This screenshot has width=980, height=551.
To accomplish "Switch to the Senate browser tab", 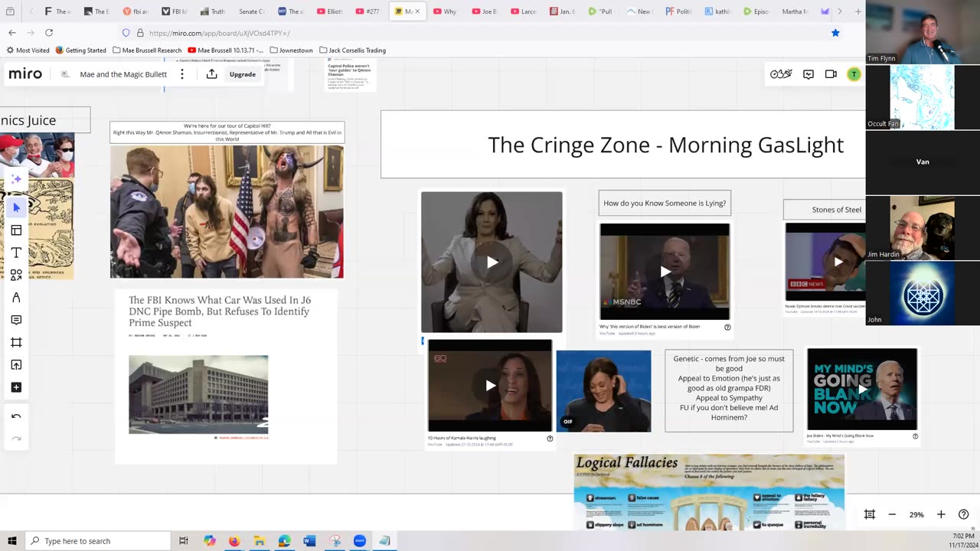I will point(251,11).
